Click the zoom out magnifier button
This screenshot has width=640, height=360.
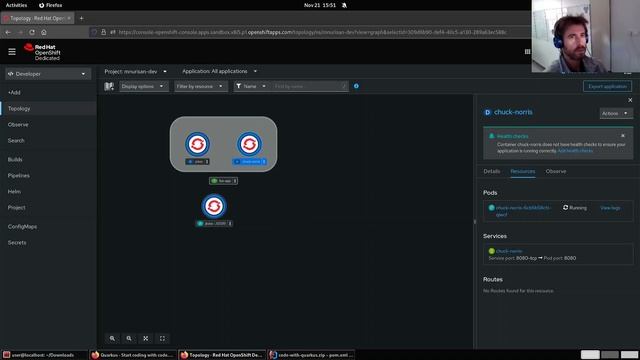click(129, 338)
